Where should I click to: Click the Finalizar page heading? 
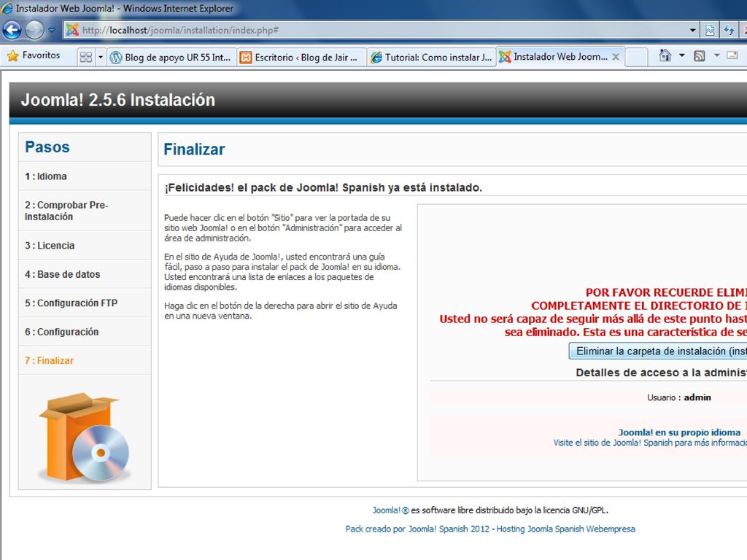[194, 149]
